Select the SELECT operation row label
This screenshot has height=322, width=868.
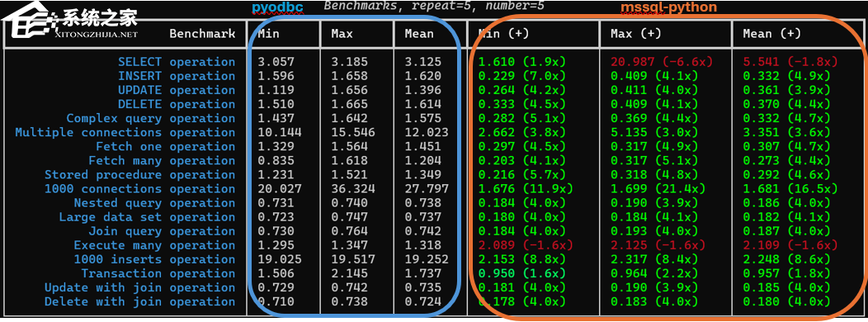[x=177, y=62]
